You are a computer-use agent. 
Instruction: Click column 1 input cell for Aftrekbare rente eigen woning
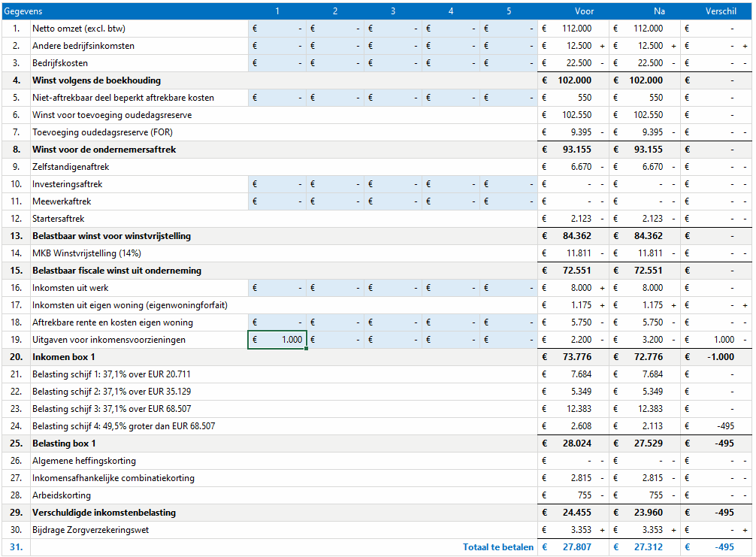277,322
